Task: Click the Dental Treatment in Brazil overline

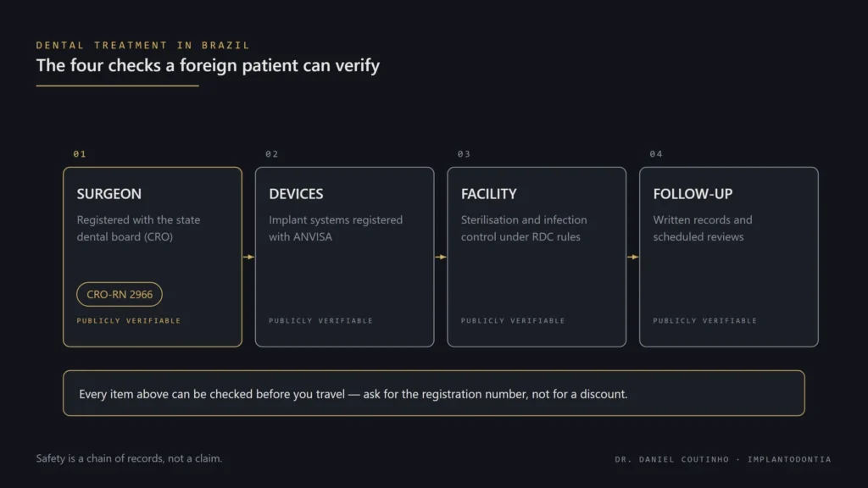Action: (x=142, y=46)
